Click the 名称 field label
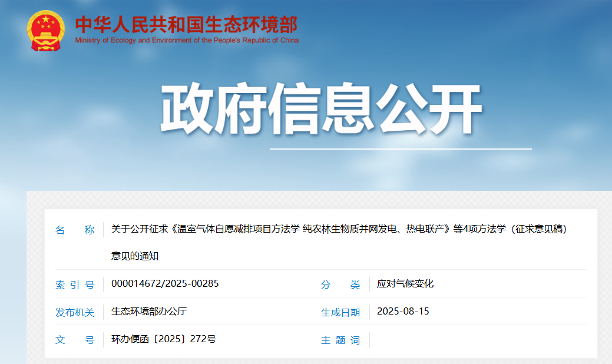The image size is (612, 364). [76, 230]
